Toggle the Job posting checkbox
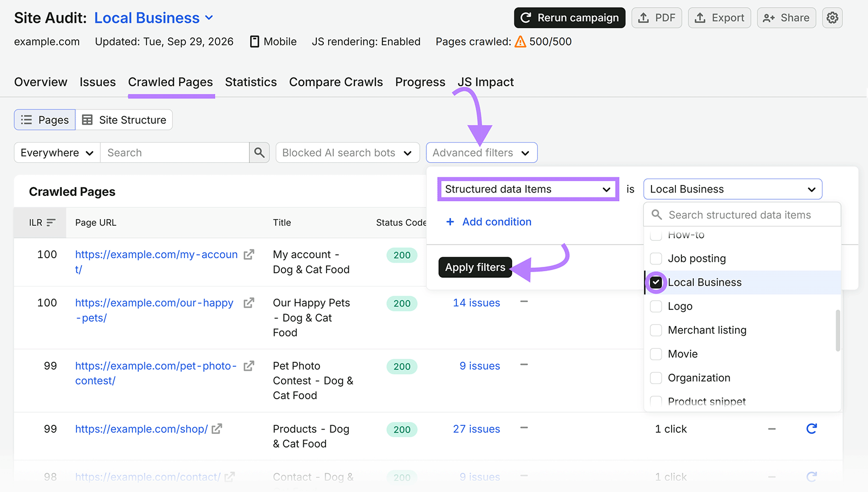 pyautogui.click(x=656, y=258)
